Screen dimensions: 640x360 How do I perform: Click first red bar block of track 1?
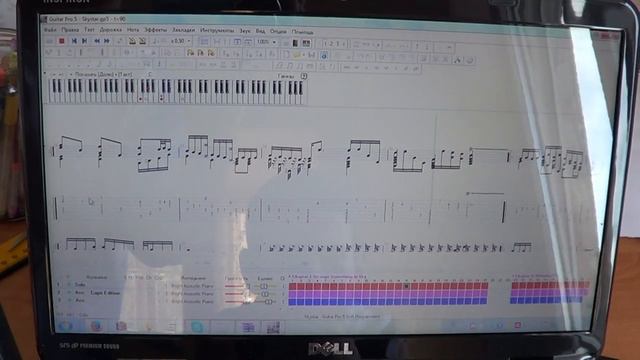coord(293,286)
